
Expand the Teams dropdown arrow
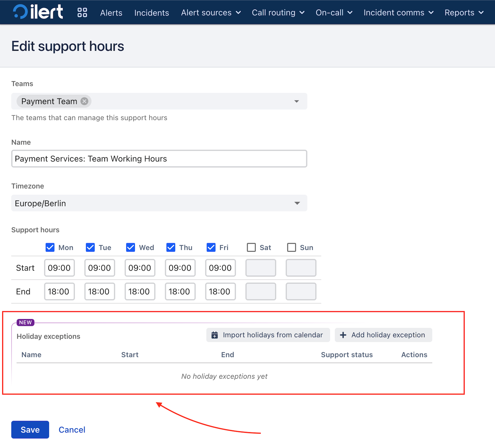tap(296, 101)
